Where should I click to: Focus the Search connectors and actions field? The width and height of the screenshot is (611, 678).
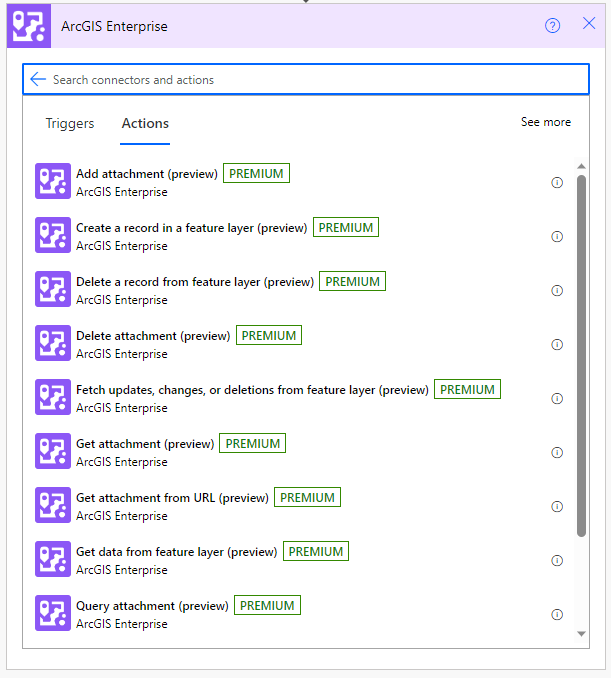tap(306, 79)
